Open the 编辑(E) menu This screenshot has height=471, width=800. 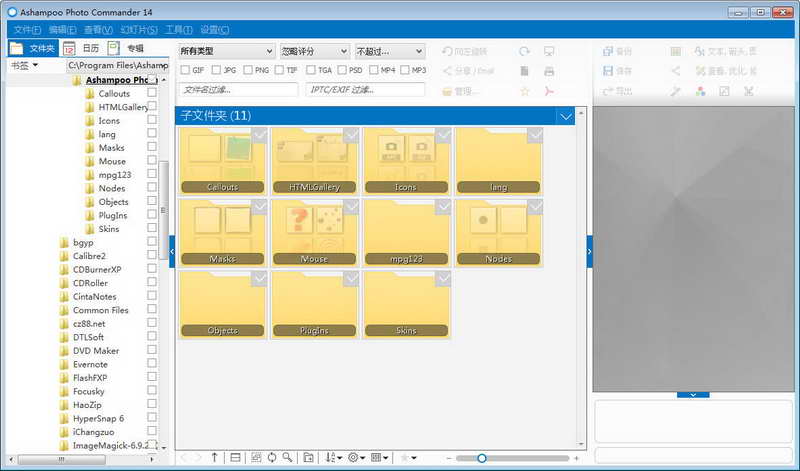[x=62, y=30]
